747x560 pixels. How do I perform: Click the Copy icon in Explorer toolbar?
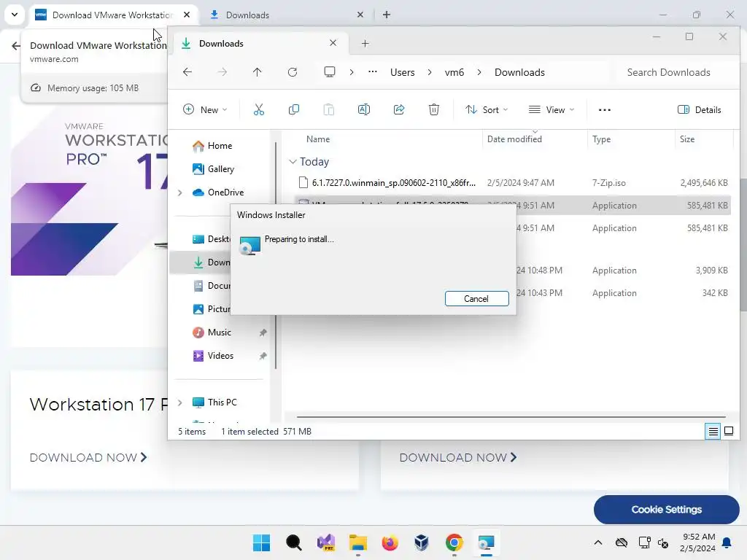click(x=294, y=110)
